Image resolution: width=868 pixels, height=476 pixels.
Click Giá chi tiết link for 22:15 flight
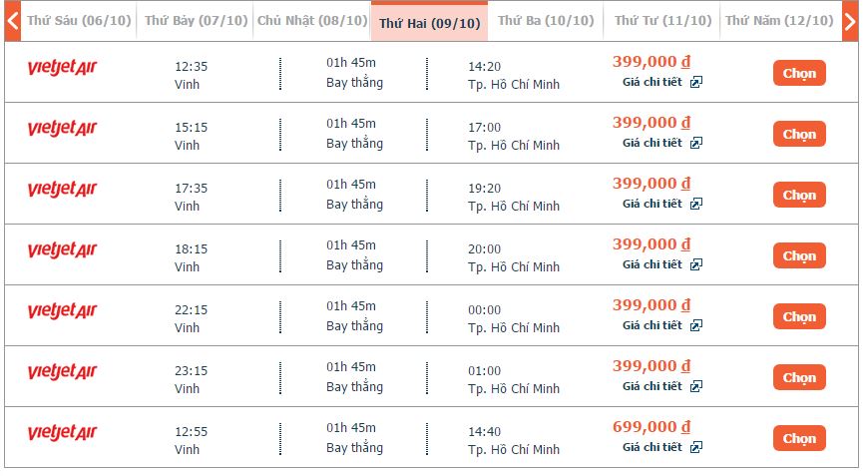[652, 325]
